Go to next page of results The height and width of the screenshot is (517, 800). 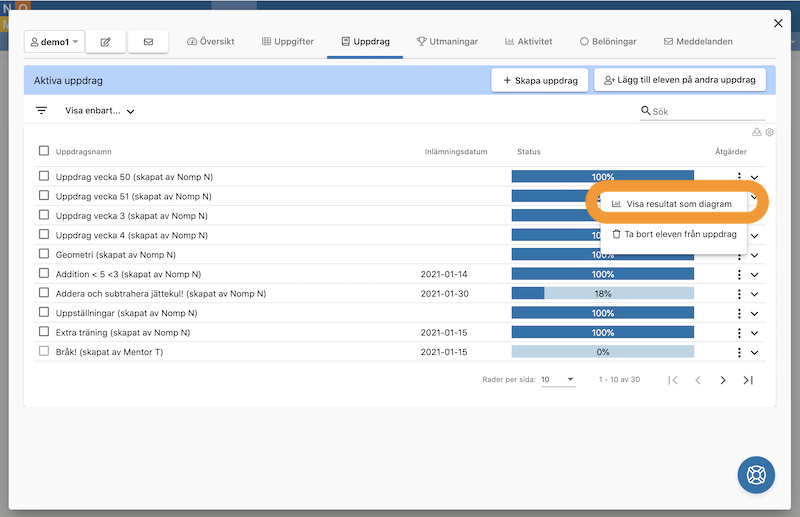723,380
